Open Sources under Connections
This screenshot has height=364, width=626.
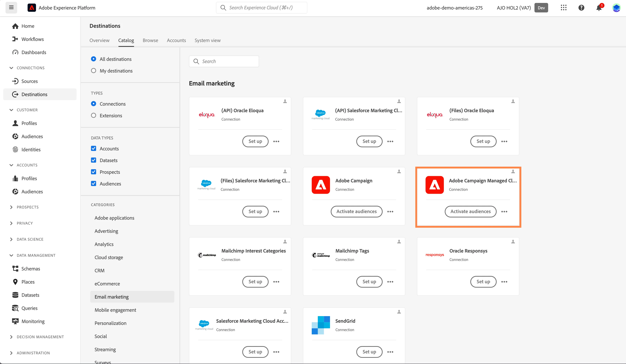[x=29, y=81]
